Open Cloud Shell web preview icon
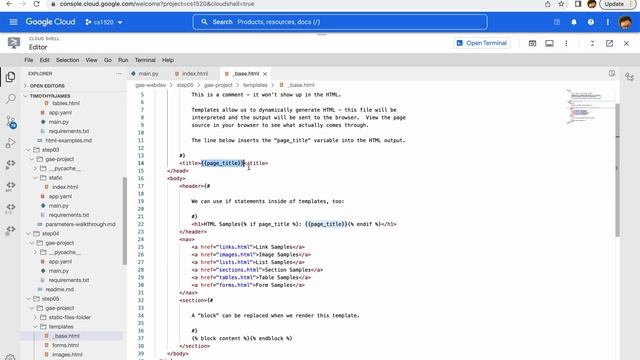The image size is (640, 360). pos(532,43)
